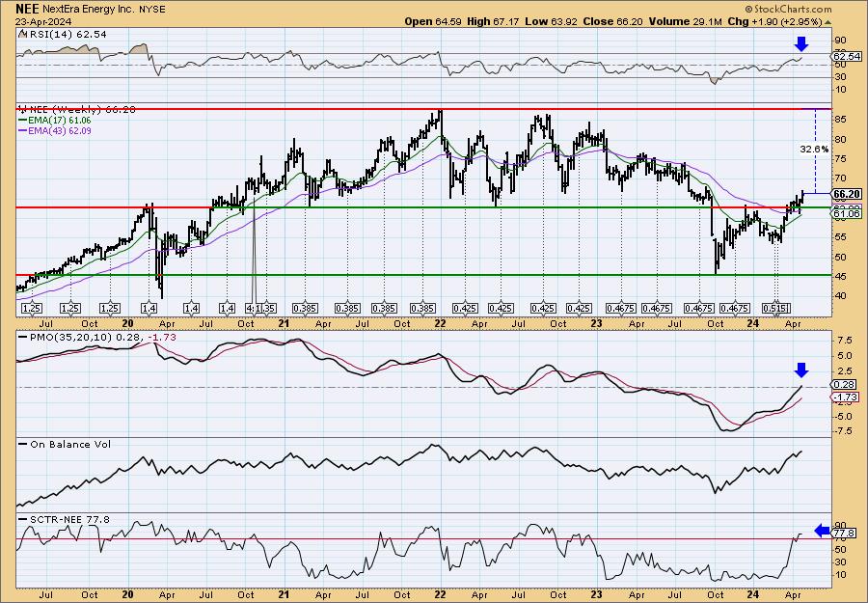
Task: Click the 0.515 dividend marker
Action: [775, 308]
